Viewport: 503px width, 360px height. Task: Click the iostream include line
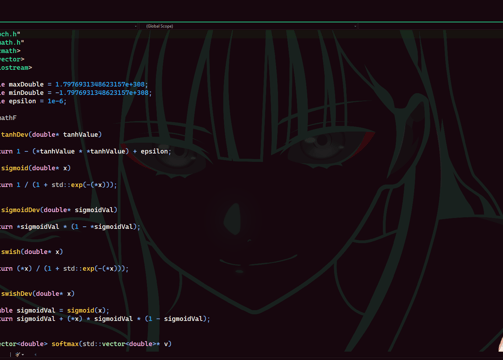tap(16, 68)
